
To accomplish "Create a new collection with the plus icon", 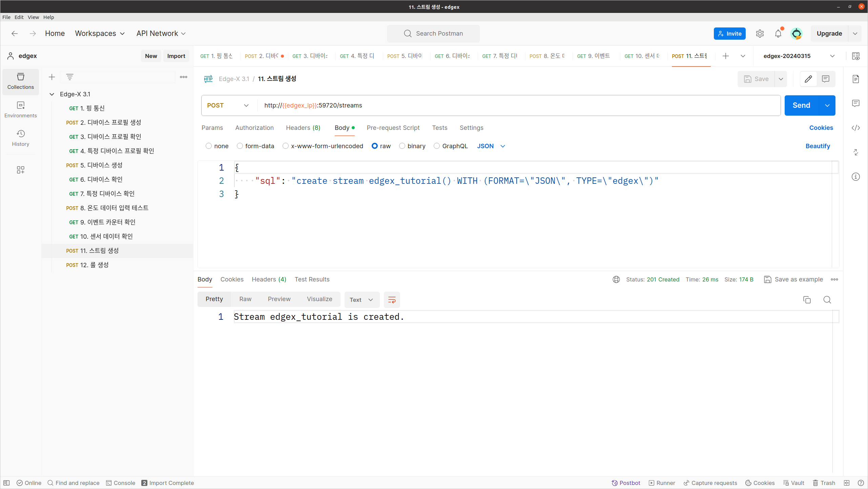I will (x=52, y=77).
